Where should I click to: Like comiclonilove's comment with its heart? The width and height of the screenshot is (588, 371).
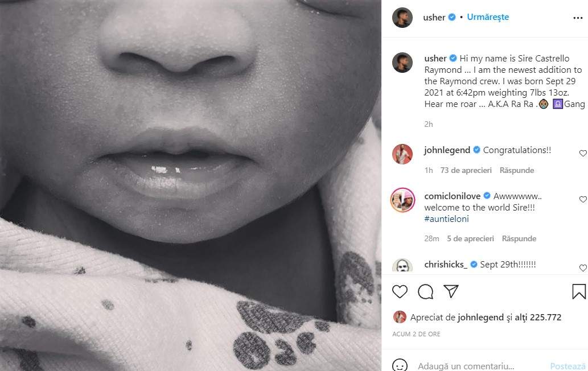583,199
